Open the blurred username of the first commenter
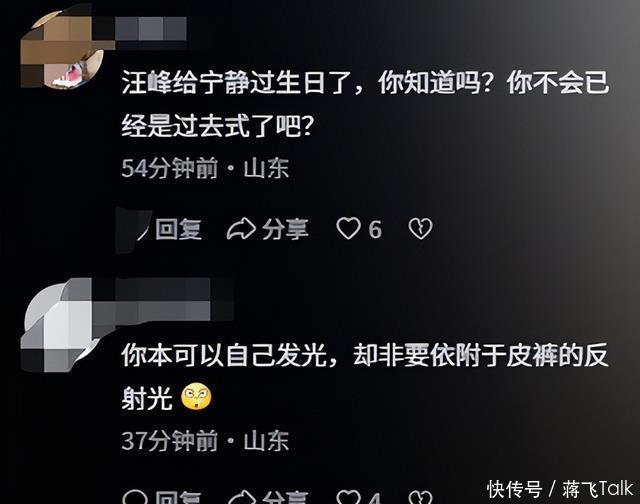640x504 pixels. click(151, 29)
